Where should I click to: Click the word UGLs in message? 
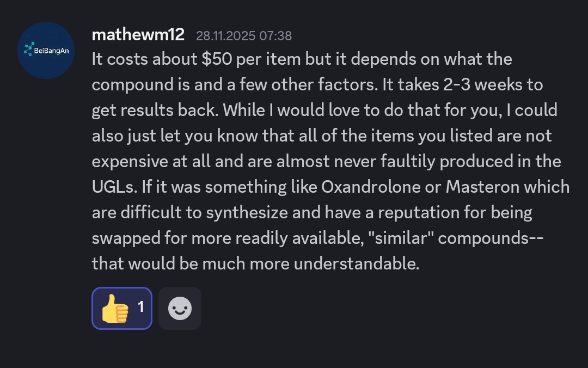pyautogui.click(x=113, y=187)
